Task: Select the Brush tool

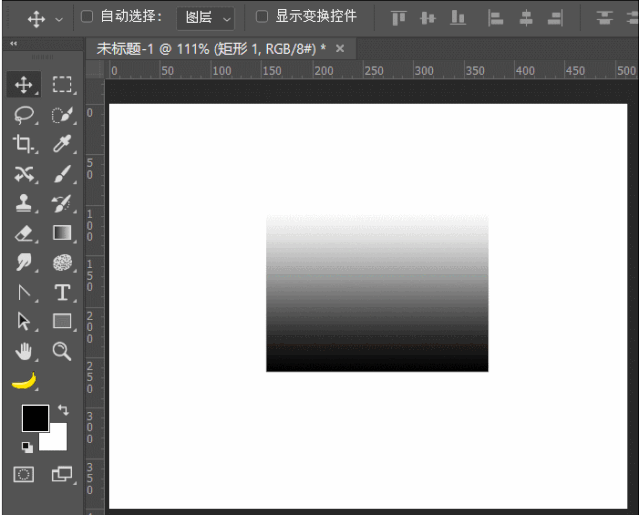Action: click(62, 174)
